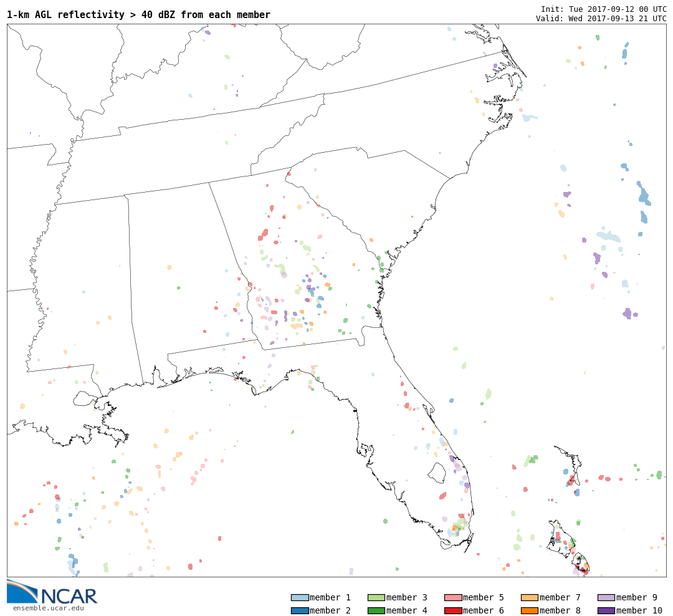
Task: Click the 'member 8' legend label
Action: (x=560, y=610)
